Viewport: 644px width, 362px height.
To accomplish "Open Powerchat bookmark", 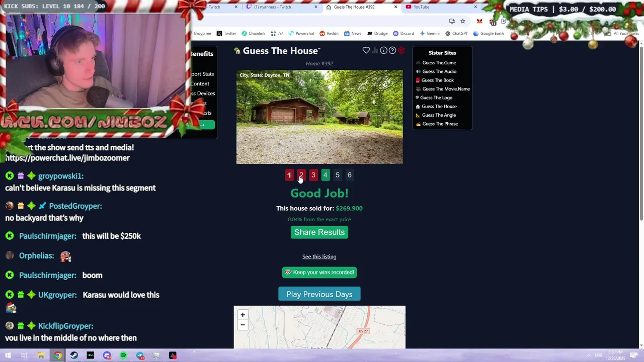I will coord(301,34).
